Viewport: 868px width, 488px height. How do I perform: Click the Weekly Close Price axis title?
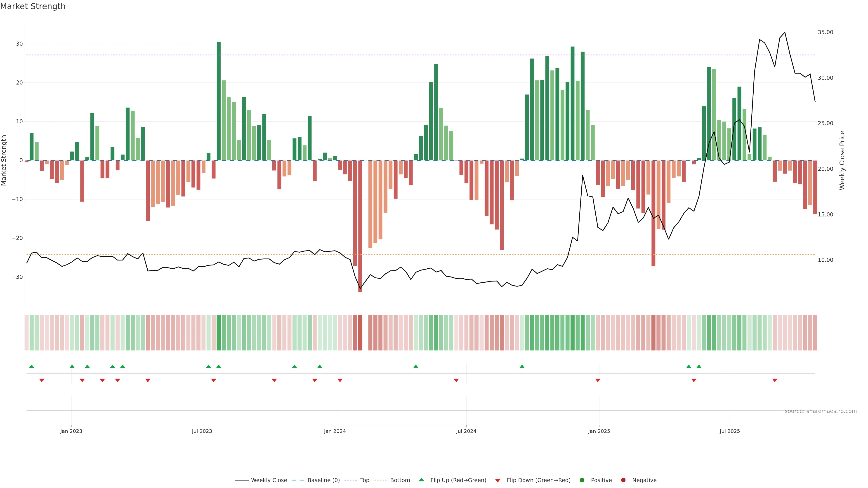click(842, 160)
